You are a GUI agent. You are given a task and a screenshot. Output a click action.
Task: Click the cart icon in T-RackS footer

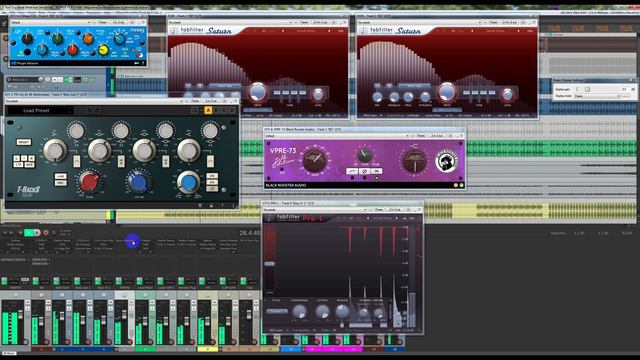point(200,206)
